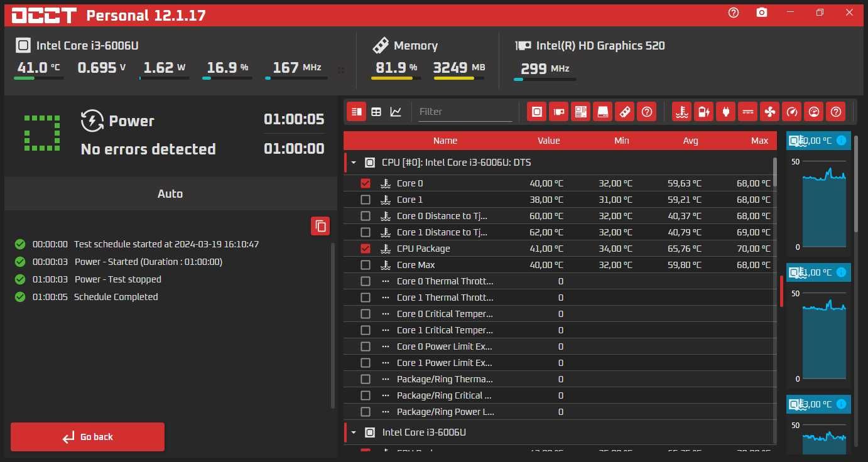Toggle the motherboard hardware filter icon
The height and width of the screenshot is (462, 868).
pyautogui.click(x=580, y=112)
